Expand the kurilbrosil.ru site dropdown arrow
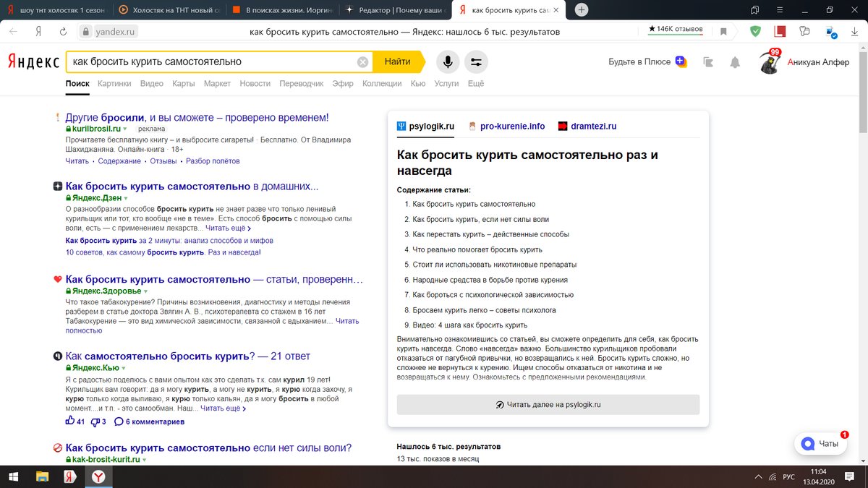Screen dimensions: 868x488 tap(124, 129)
